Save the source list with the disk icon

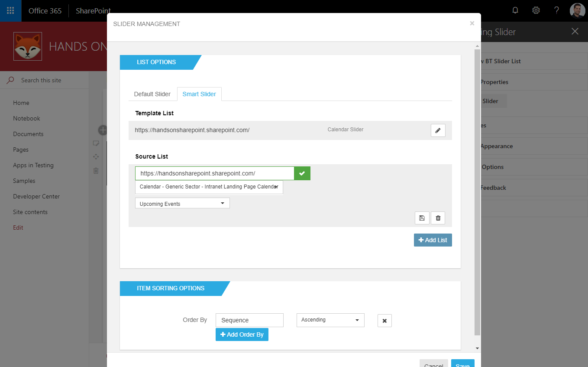[422, 218]
